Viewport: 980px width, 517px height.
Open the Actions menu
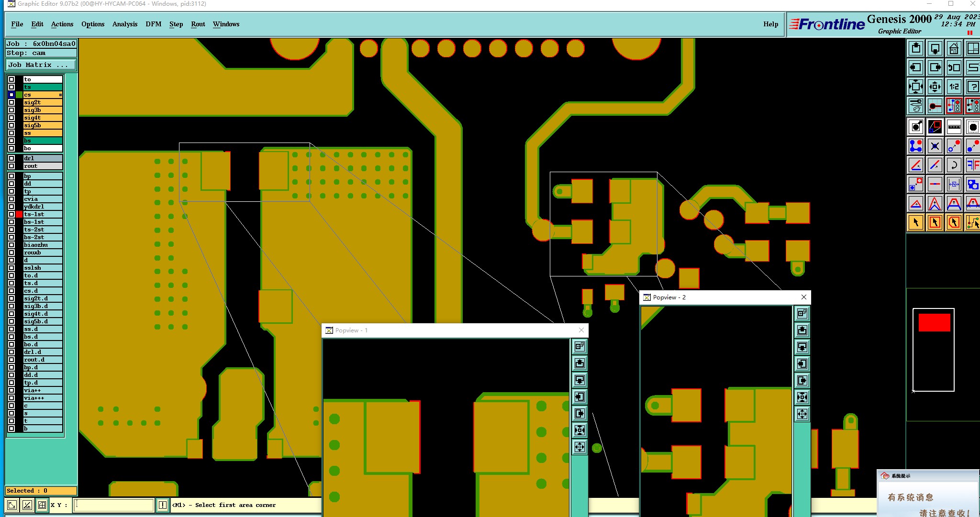62,24
